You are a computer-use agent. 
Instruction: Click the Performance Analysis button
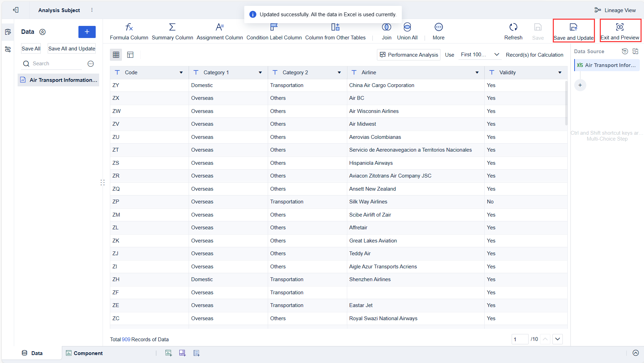(408, 55)
